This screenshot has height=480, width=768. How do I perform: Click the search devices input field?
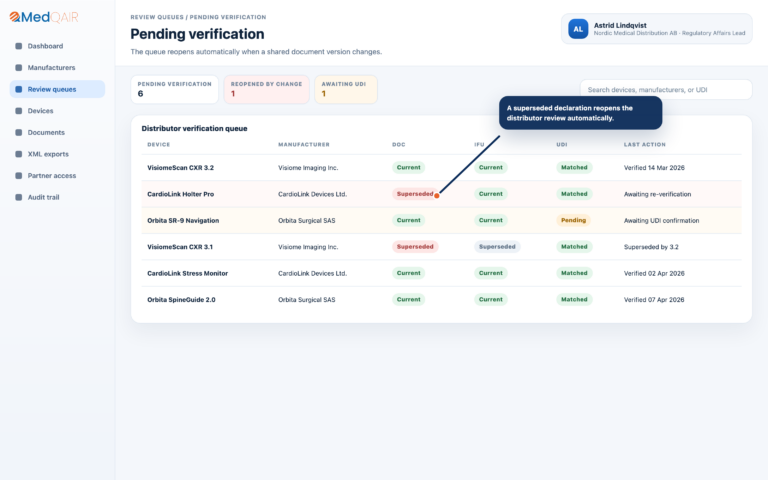pyautogui.click(x=666, y=90)
